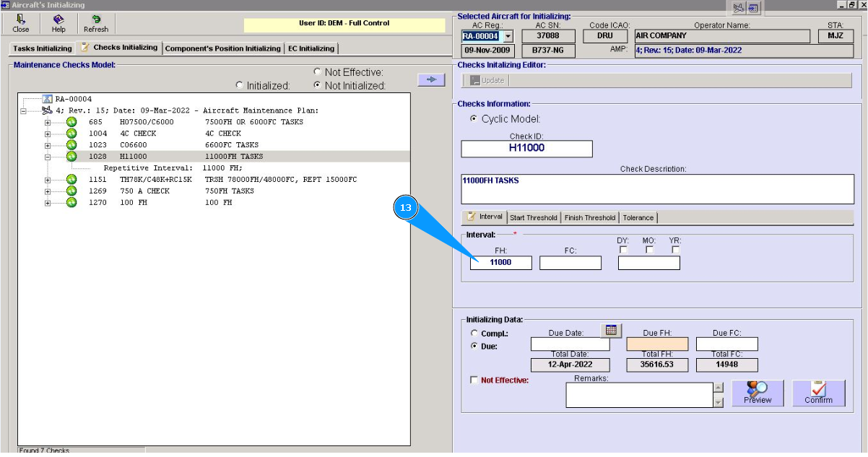Collapse the H11000 tree node
This screenshot has height=457, width=868.
[48, 157]
